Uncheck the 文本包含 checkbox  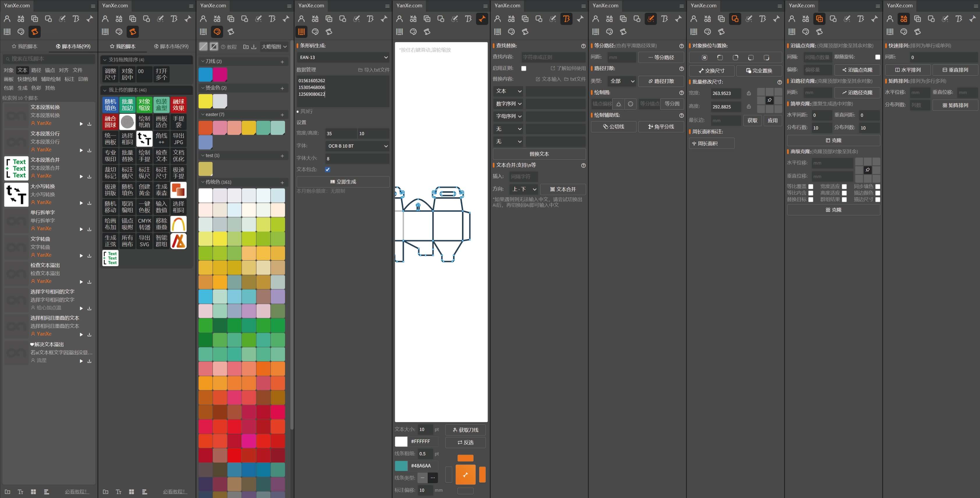click(x=328, y=169)
